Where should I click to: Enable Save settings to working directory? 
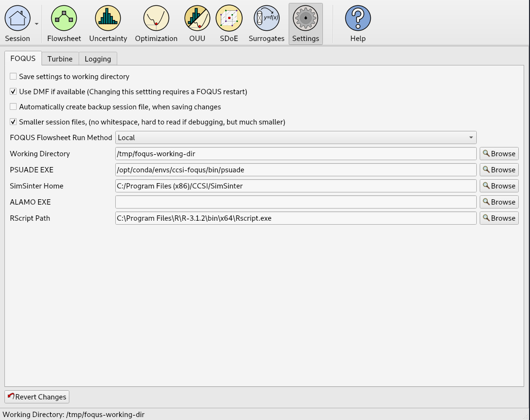coord(13,76)
